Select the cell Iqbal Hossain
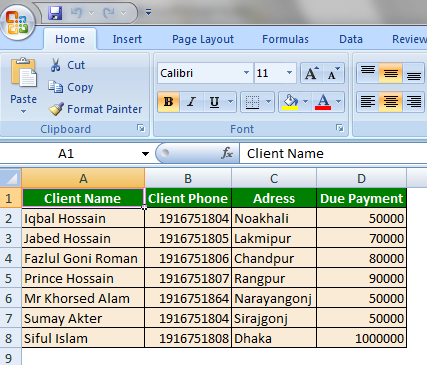Viewport: 427px width, 365px height. tap(83, 218)
